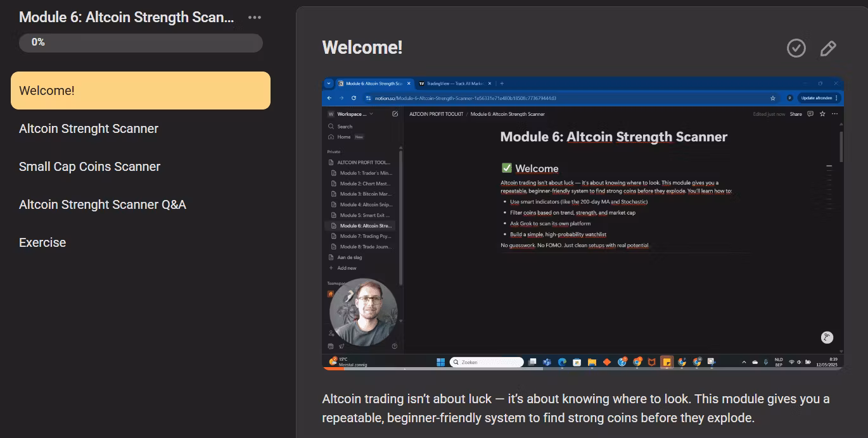Open the module three-dot options menu
This screenshot has width=868, height=438.
click(x=255, y=18)
